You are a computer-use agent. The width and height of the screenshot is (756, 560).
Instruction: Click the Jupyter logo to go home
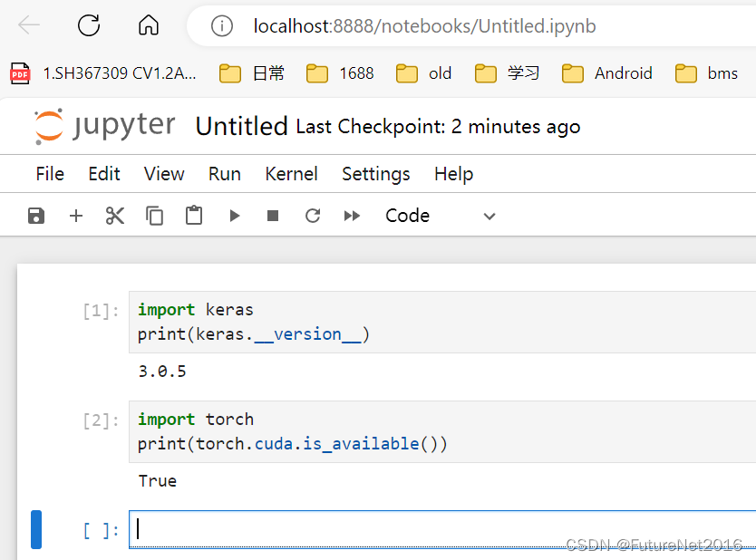104,126
